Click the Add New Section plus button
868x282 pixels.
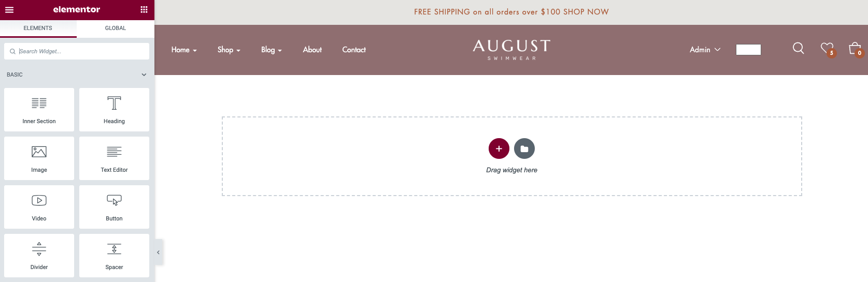[x=499, y=149]
